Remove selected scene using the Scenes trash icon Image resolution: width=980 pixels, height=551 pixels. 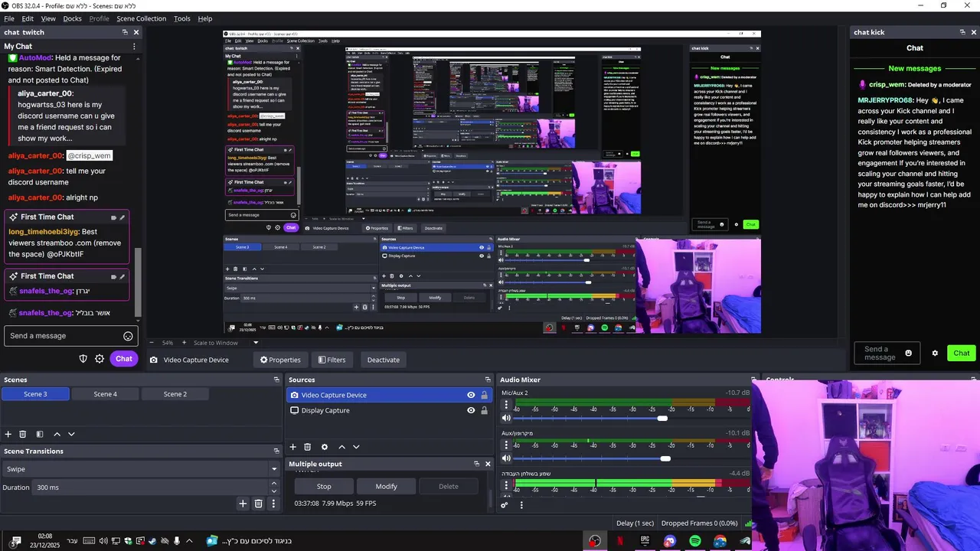pyautogui.click(x=23, y=434)
